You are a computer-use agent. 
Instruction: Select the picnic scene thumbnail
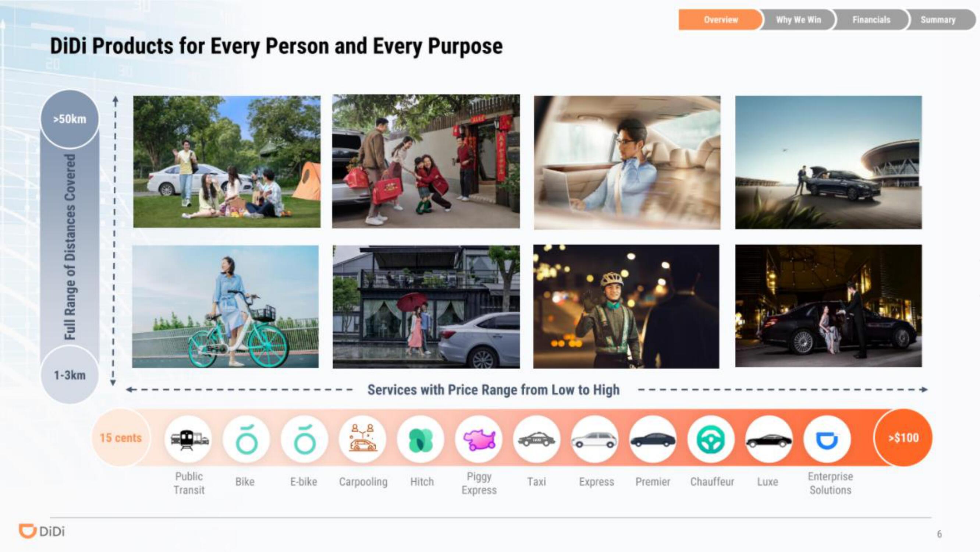point(226,161)
